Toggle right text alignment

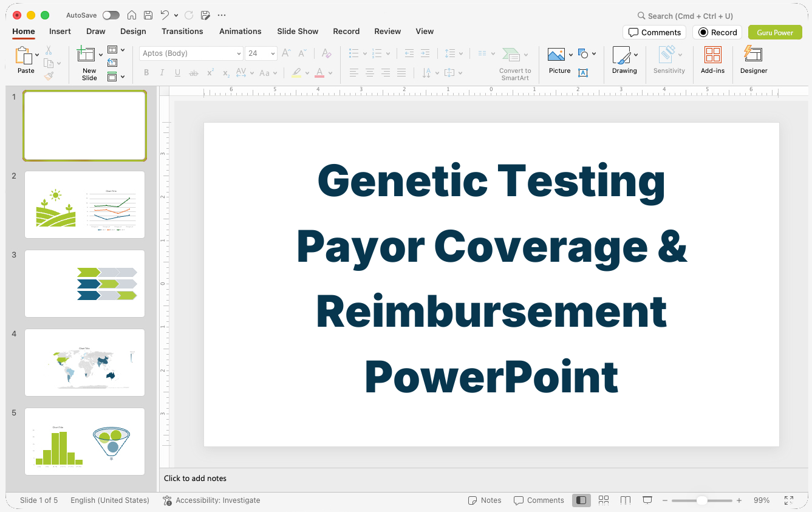point(386,73)
